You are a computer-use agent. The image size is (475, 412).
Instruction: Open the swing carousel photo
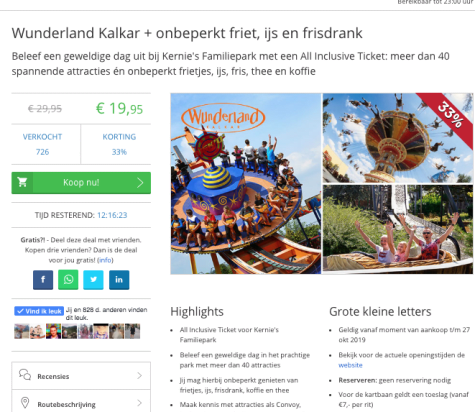point(398,138)
